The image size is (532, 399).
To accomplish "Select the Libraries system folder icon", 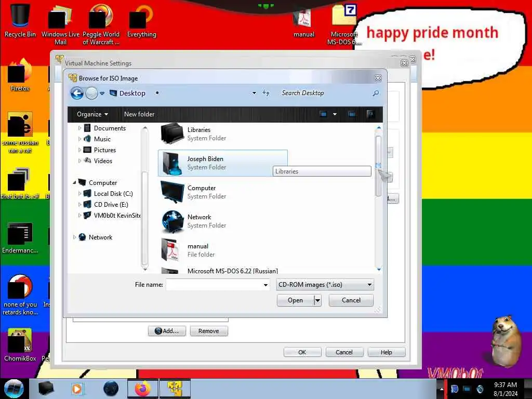I will [172, 134].
